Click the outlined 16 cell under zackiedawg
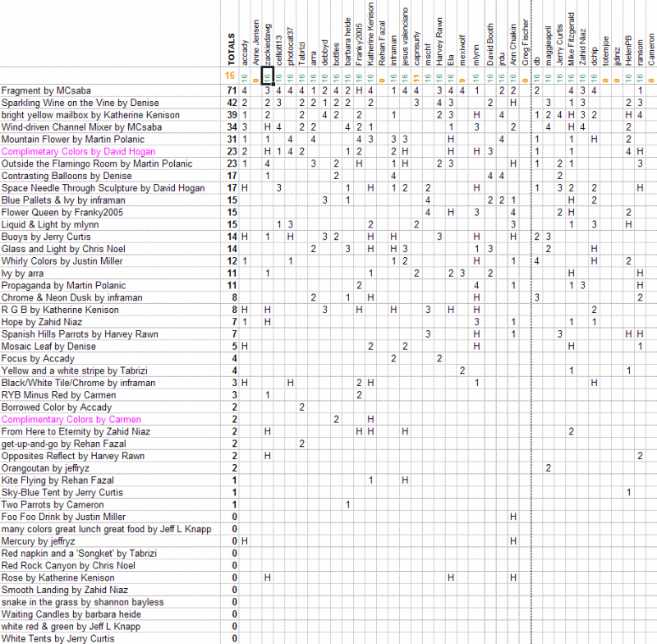657x644 pixels. tap(268, 76)
